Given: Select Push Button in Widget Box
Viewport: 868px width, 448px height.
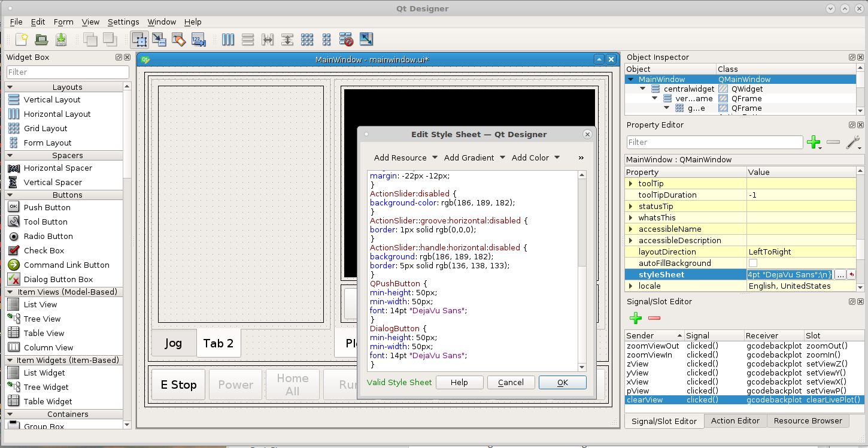Looking at the screenshot, I should tap(47, 207).
